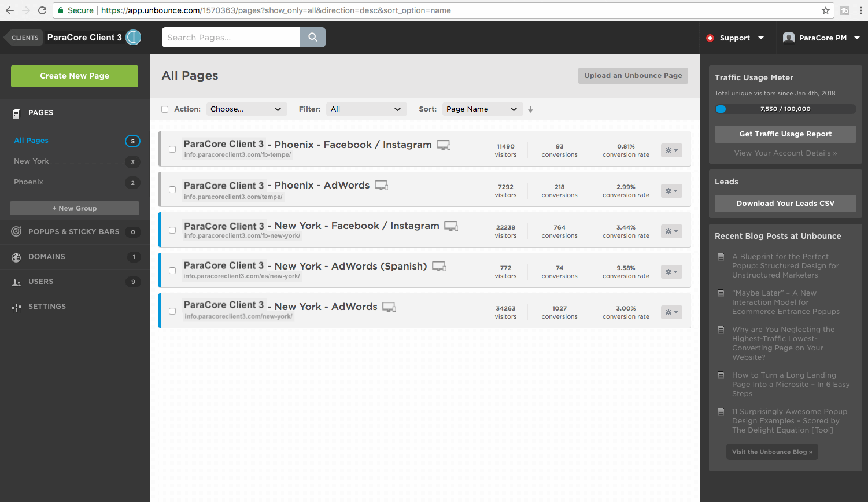Check the New York - AdWords page checkbox
This screenshot has height=502, width=868.
[172, 311]
